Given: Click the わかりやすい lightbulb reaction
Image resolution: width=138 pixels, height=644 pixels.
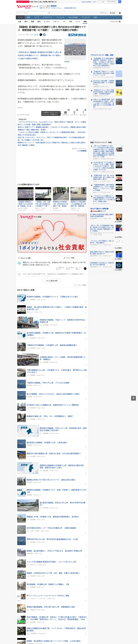Looking at the screenshot, I should coord(74,112).
